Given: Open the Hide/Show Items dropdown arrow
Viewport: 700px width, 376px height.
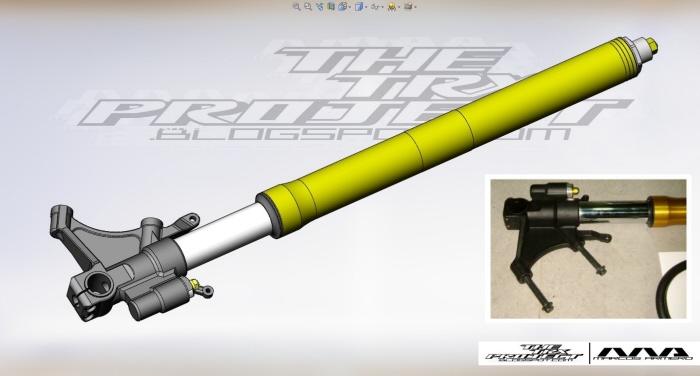Looking at the screenshot, I should coord(383,7).
